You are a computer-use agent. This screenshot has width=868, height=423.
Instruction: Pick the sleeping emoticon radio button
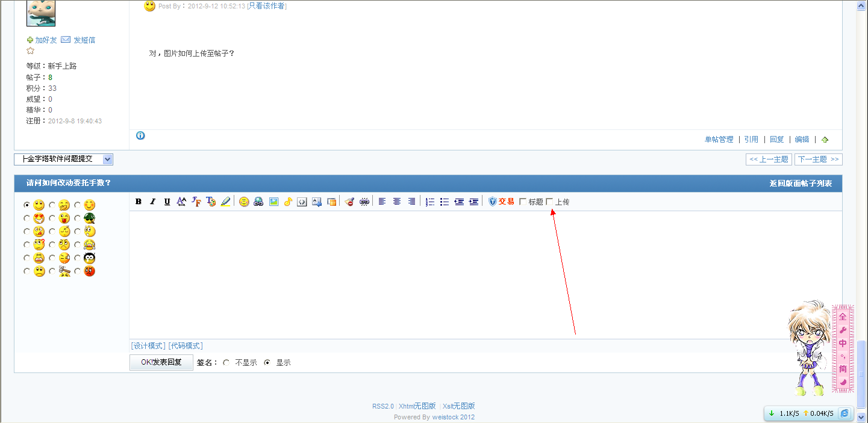(52, 232)
